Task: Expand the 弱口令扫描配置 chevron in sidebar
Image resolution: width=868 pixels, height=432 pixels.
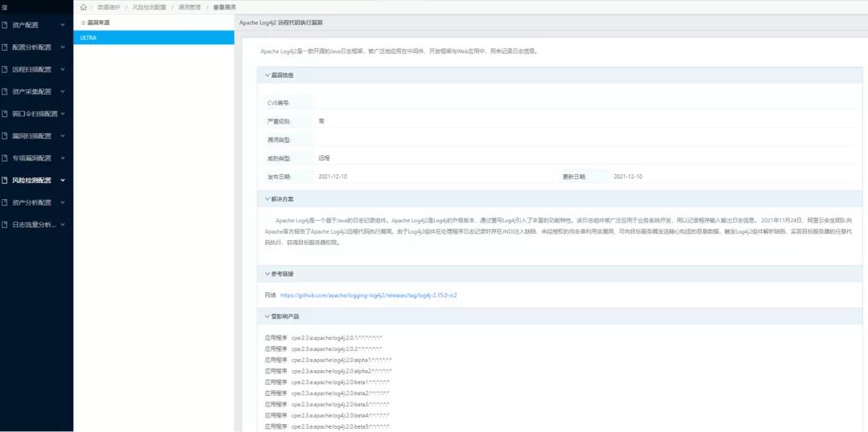Action: click(63, 114)
